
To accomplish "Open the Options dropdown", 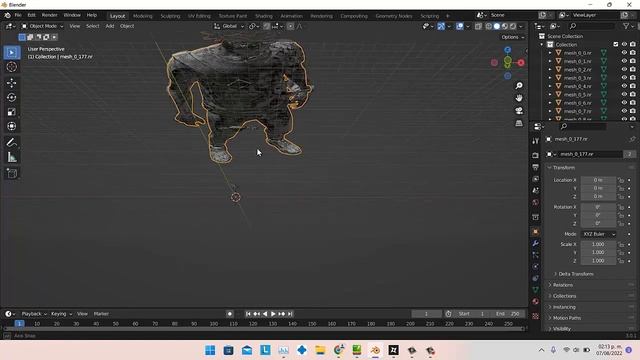I will [513, 37].
